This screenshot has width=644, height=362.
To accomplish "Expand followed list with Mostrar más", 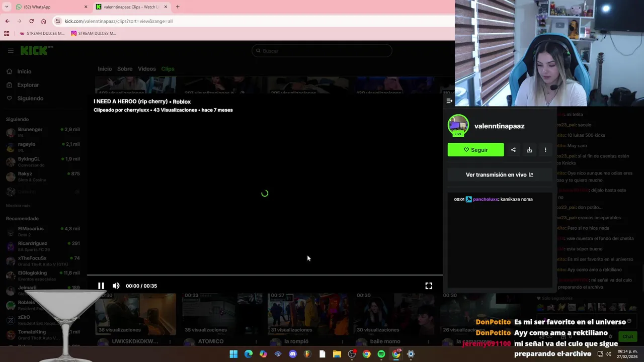I will click(18, 206).
